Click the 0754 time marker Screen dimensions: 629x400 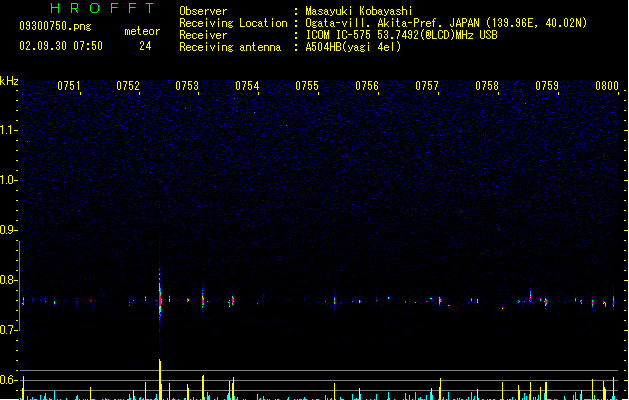point(247,86)
